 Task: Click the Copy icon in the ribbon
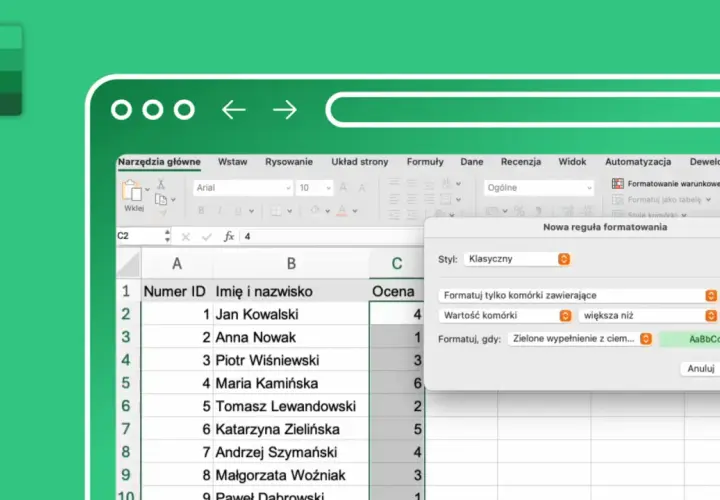click(x=161, y=199)
